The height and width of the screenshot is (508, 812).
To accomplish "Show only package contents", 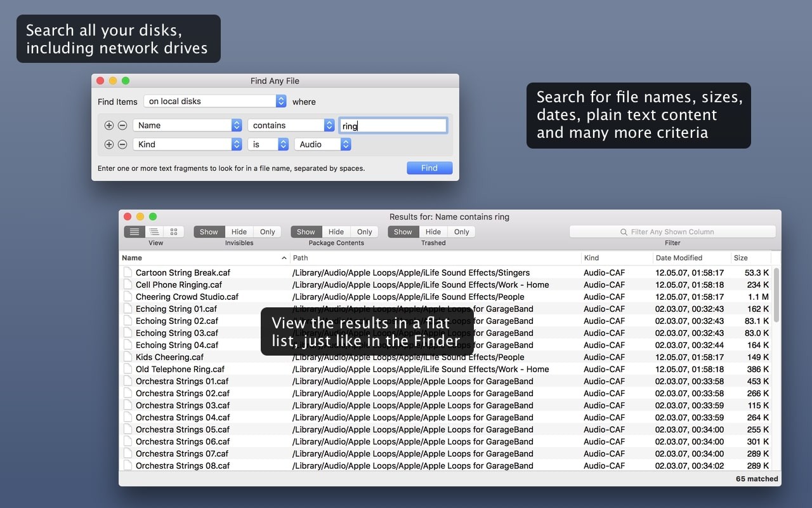I will pyautogui.click(x=364, y=232).
